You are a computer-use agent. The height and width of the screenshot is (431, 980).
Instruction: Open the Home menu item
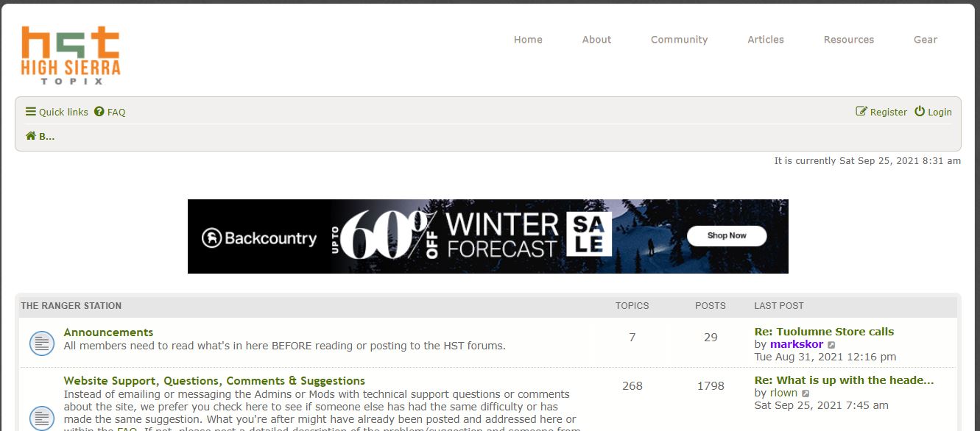pyautogui.click(x=528, y=40)
